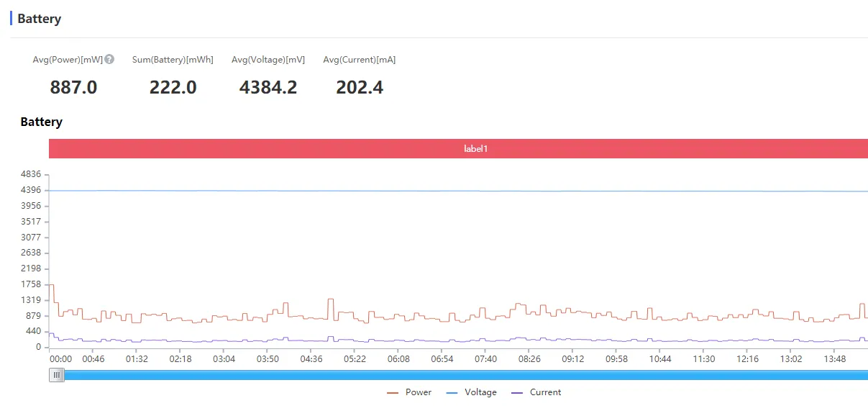Click the 2198 y-axis label
Screen dimensions: 868x411
click(x=31, y=268)
